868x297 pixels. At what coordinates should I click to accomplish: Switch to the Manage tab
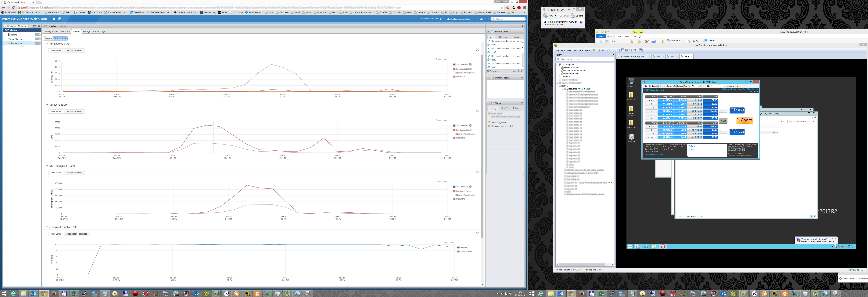[87, 31]
